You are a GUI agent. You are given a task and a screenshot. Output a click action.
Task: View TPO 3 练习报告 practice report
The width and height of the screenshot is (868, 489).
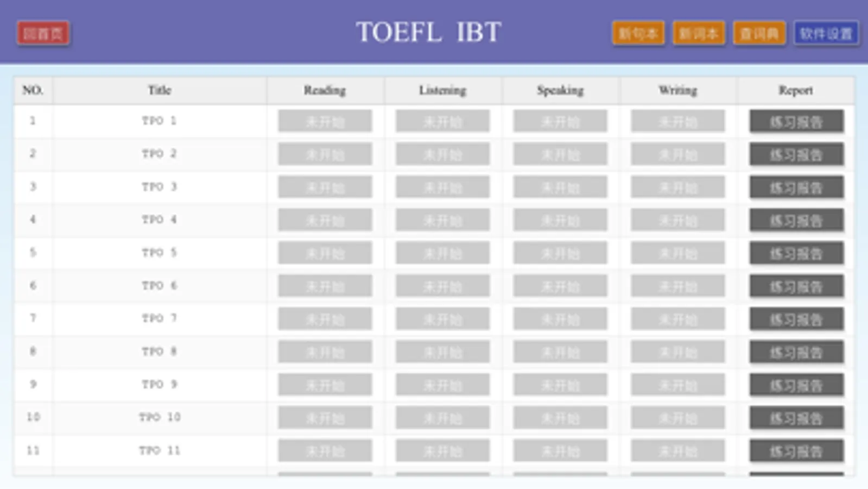(x=796, y=187)
